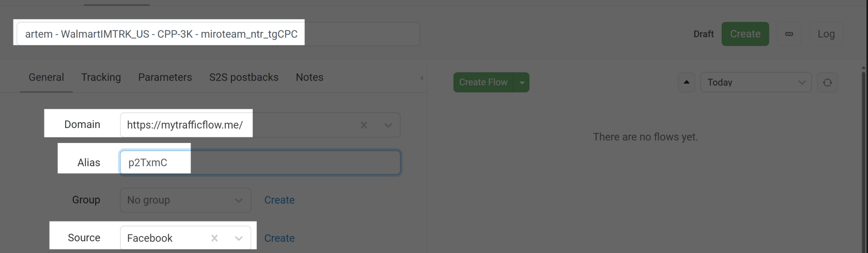Screen dimensions: 868x253
Task: Click the Create link next to Group
Action: (280, 200)
